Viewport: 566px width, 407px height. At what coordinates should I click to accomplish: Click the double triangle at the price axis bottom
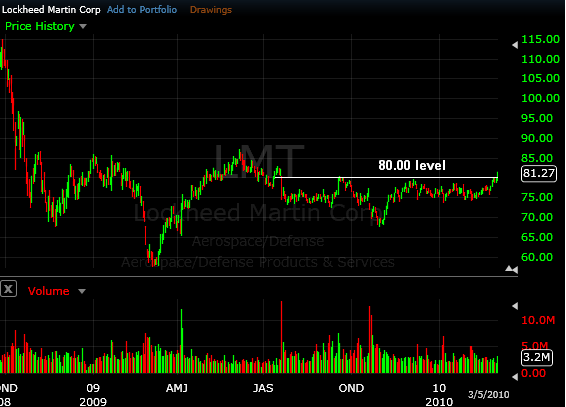[x=512, y=269]
